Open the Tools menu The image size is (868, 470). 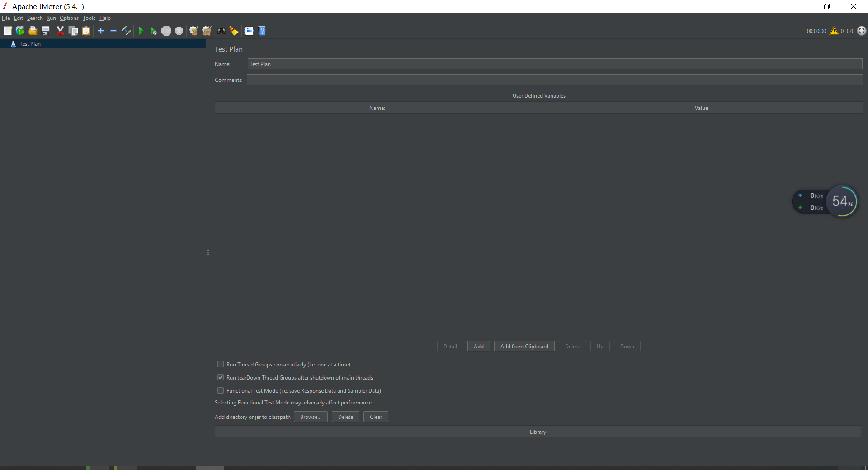pos(89,18)
